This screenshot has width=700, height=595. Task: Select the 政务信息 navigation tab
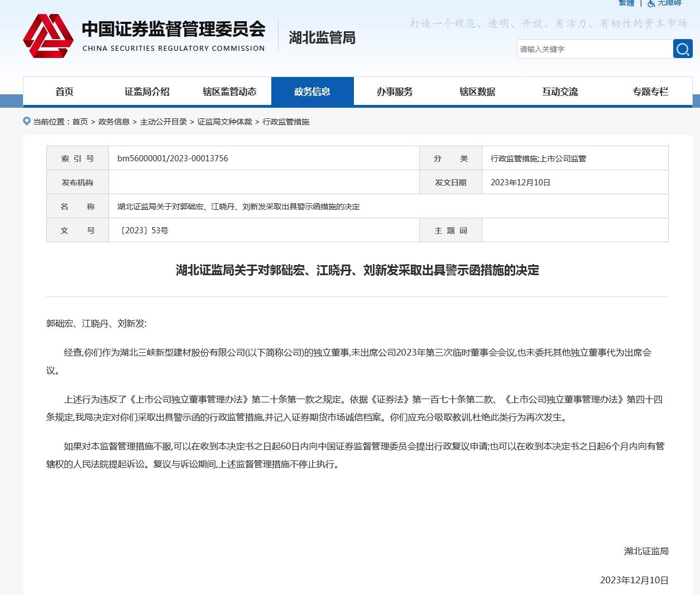[x=313, y=92]
